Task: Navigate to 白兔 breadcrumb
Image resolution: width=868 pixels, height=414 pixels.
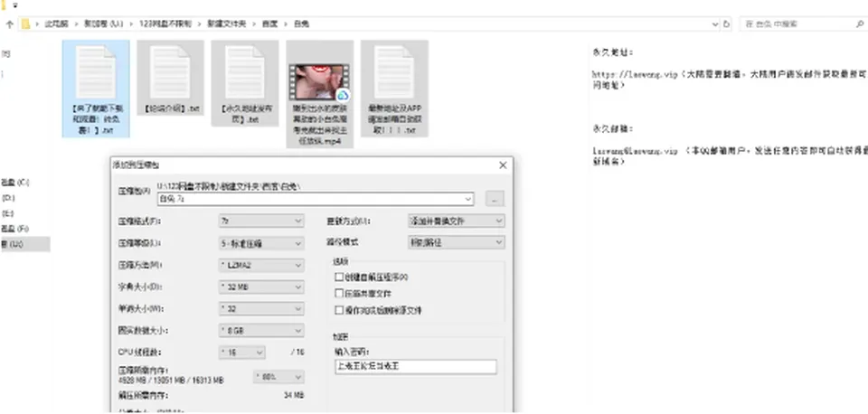Action: pos(301,24)
